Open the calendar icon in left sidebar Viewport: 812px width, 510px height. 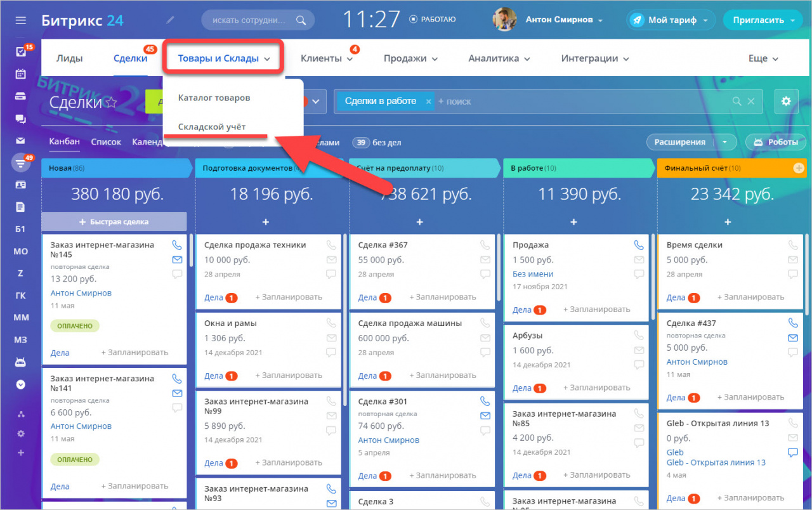(x=21, y=74)
